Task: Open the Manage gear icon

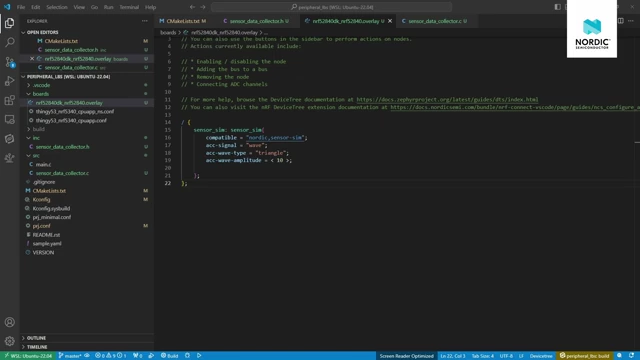Action: pyautogui.click(x=9, y=341)
